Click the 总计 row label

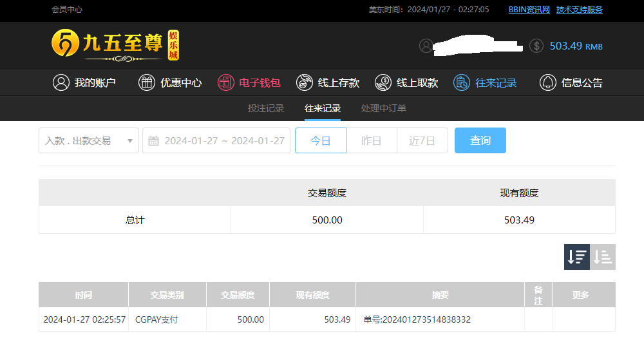tap(135, 220)
